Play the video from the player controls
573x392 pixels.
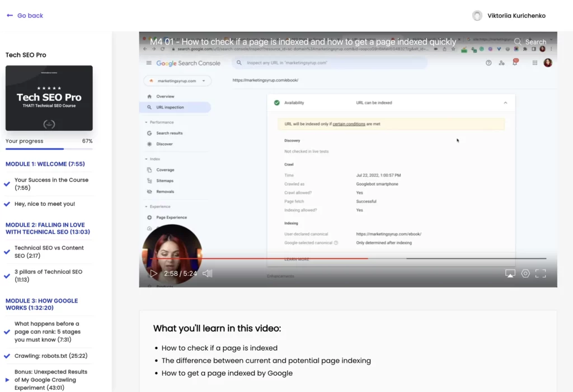(x=153, y=273)
